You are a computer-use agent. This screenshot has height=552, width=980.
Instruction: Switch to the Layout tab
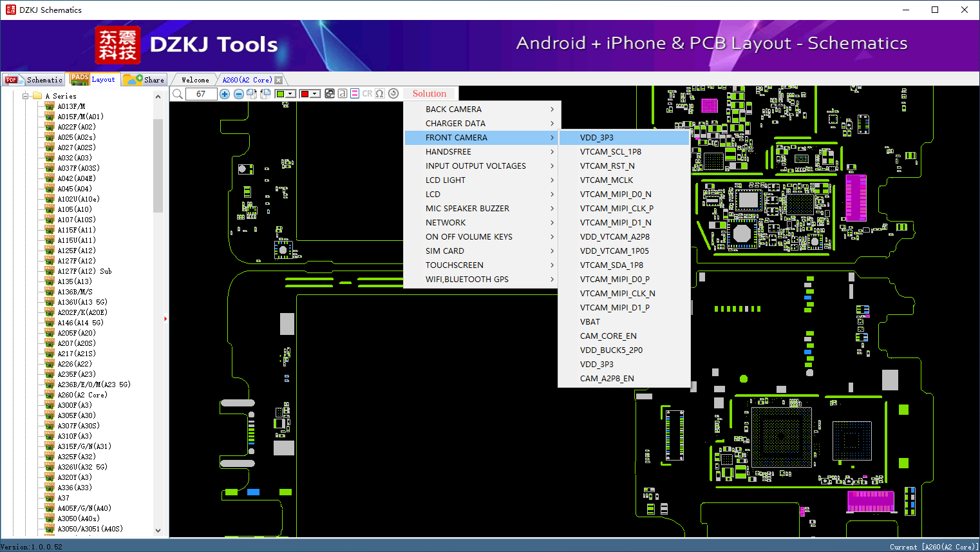point(93,79)
